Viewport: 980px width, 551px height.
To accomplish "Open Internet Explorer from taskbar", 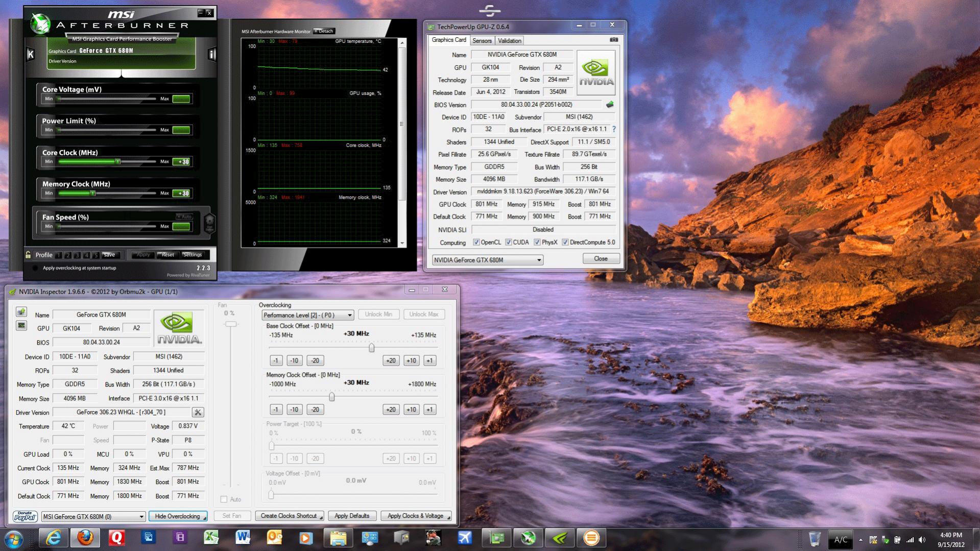I will 54,538.
